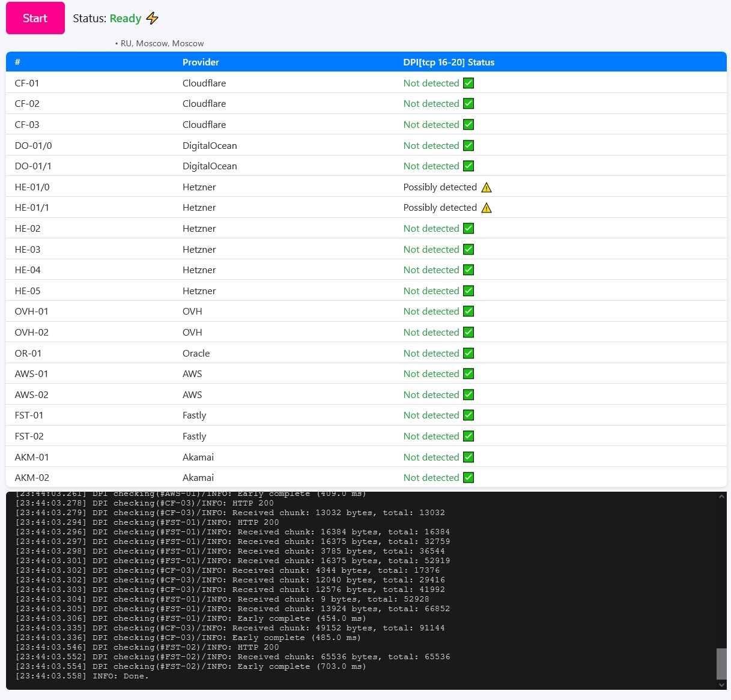Click green check icon for AKM-02
This screenshot has height=700, width=731.
tap(469, 478)
